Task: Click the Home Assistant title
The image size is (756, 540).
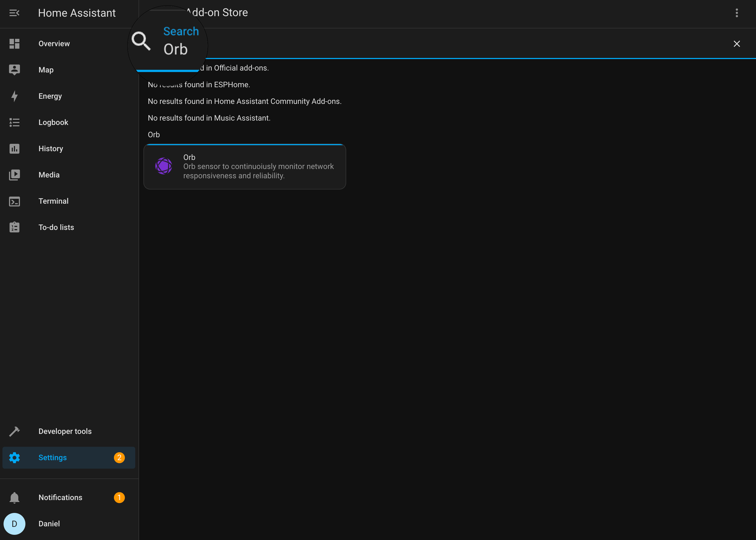Action: pos(77,13)
